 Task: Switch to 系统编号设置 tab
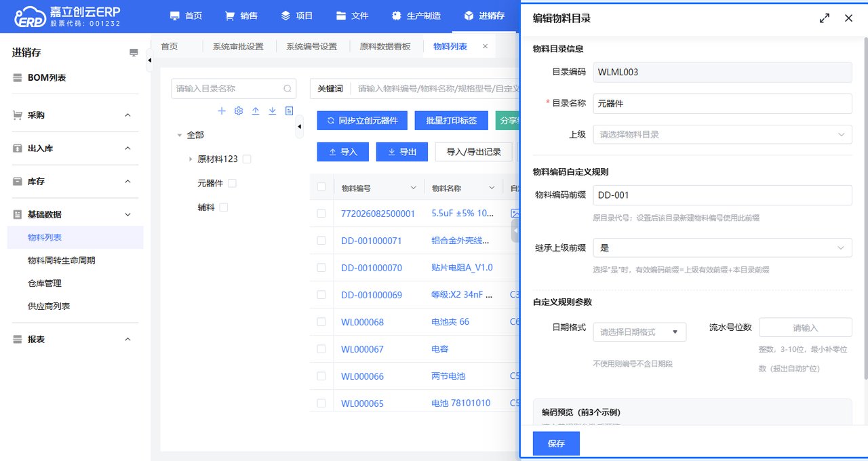pyautogui.click(x=311, y=46)
